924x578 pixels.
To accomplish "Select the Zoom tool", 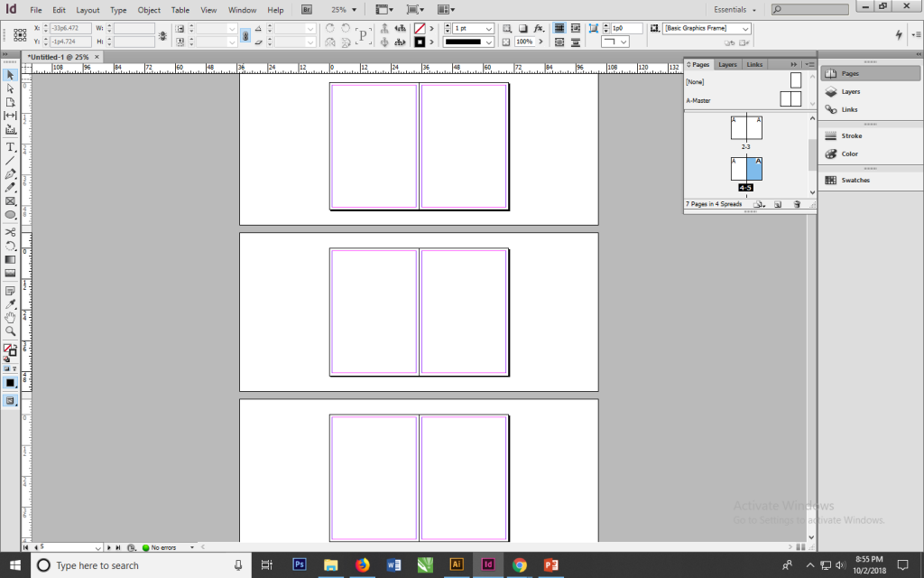I will pos(10,331).
